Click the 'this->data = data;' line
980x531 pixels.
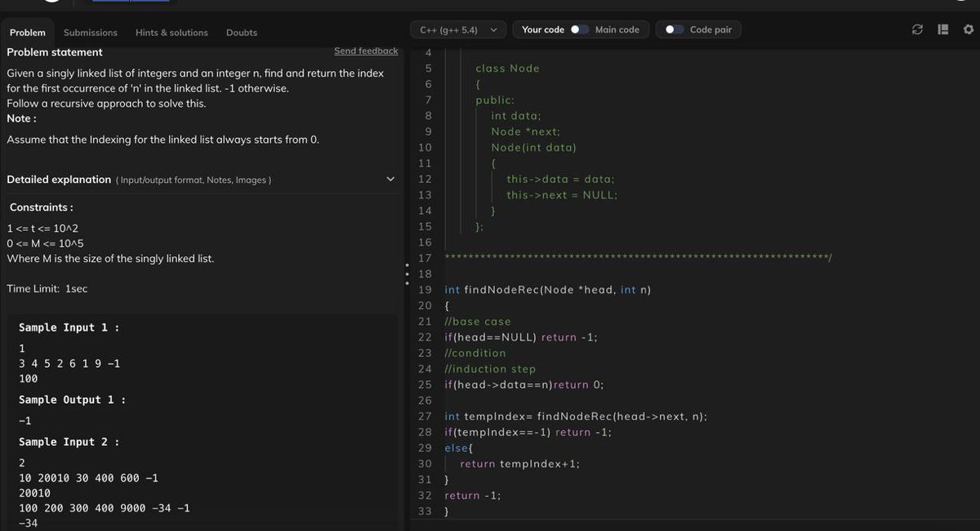pos(560,179)
